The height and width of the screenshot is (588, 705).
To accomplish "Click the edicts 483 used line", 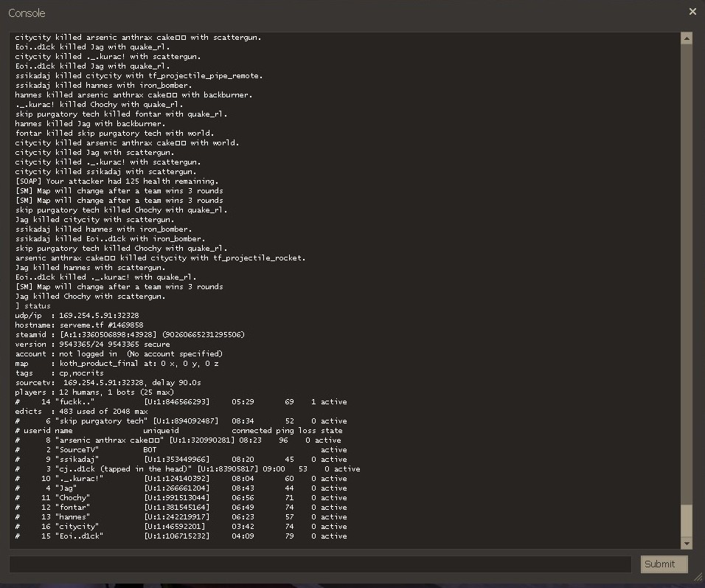I will (81, 412).
